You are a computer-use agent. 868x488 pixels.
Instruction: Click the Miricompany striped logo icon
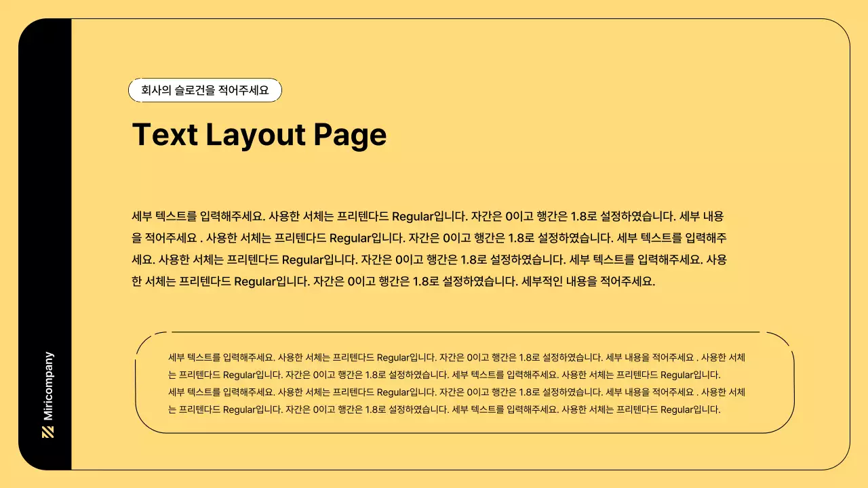[x=47, y=430]
